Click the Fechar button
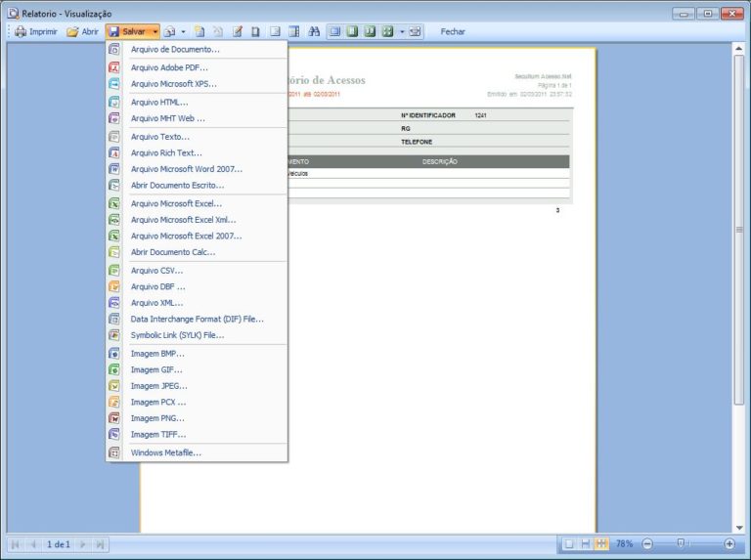This screenshot has height=560, width=751. pos(453,31)
